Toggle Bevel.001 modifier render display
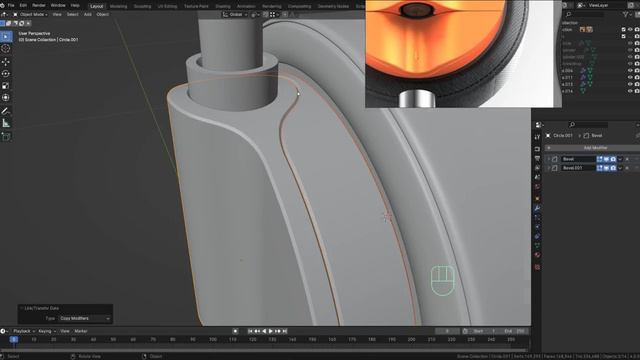The height and width of the screenshot is (360, 640). (613, 168)
